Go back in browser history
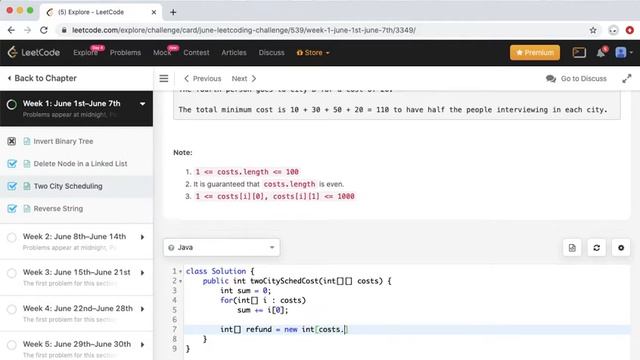This screenshot has height=360, width=640. [11, 30]
